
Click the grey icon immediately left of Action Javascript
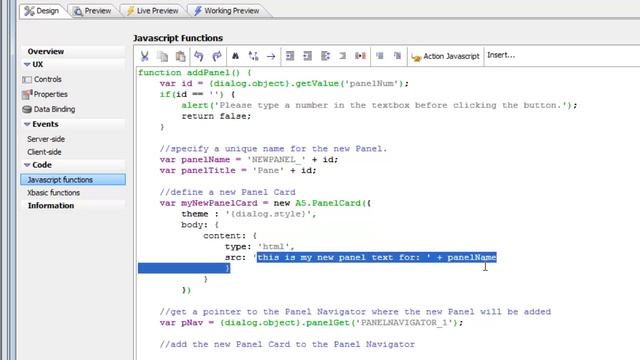coord(397,56)
